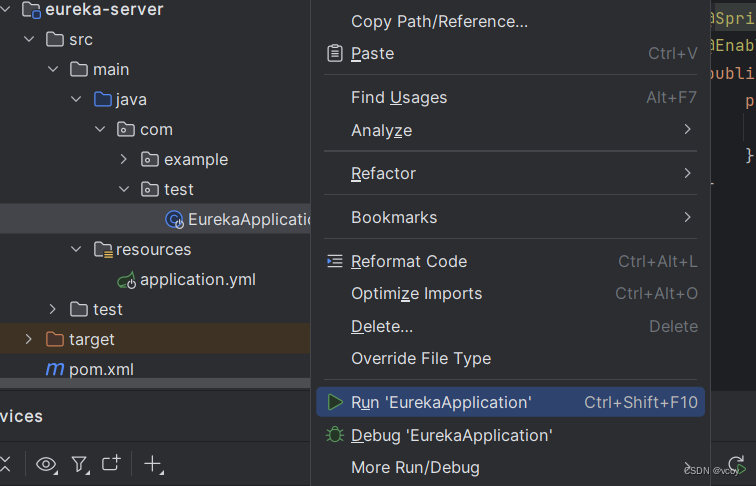Expand the example package chevron

[x=123, y=159]
